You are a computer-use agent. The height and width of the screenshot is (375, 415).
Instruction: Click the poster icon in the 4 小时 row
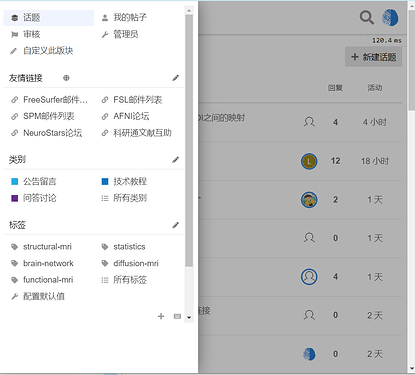tap(309, 122)
